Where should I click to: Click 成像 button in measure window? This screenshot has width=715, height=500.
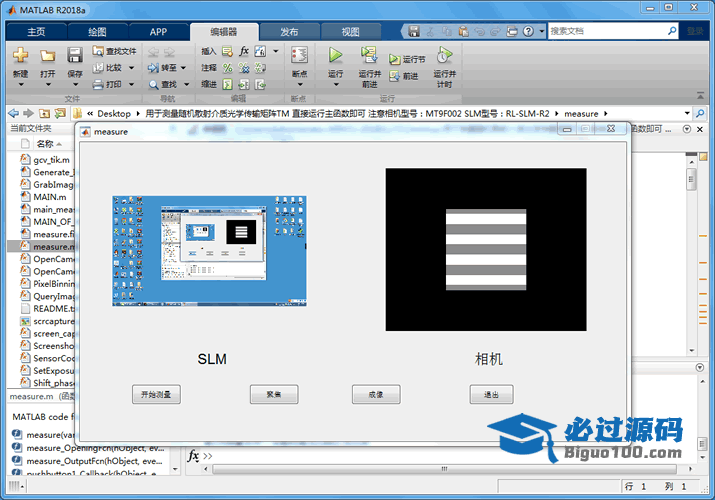[x=376, y=394]
